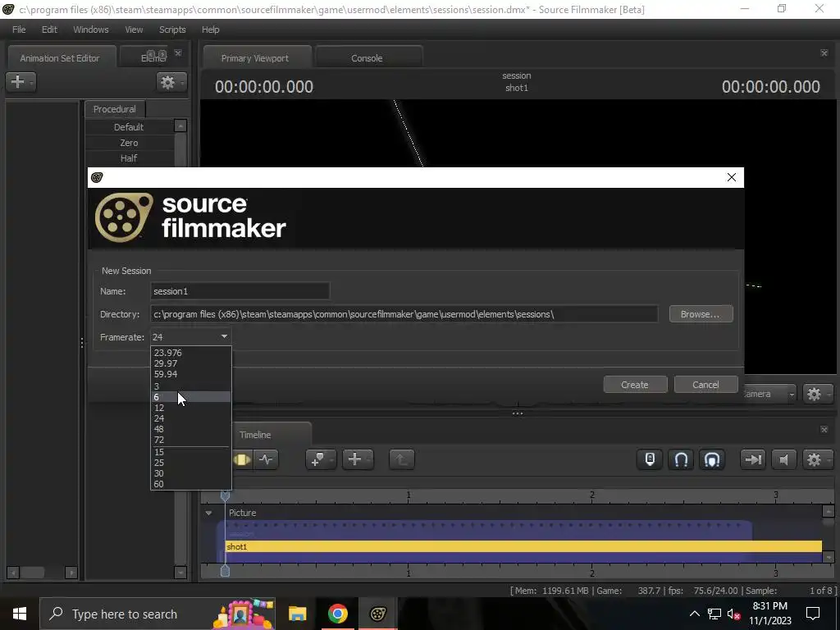Toggle the lock playhead icon in the timeline
The width and height of the screenshot is (840, 630).
click(x=650, y=459)
